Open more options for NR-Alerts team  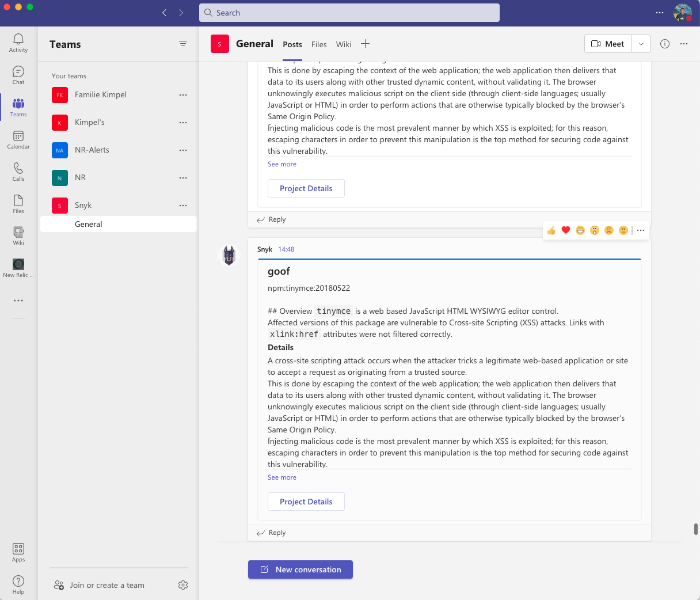pos(183,150)
